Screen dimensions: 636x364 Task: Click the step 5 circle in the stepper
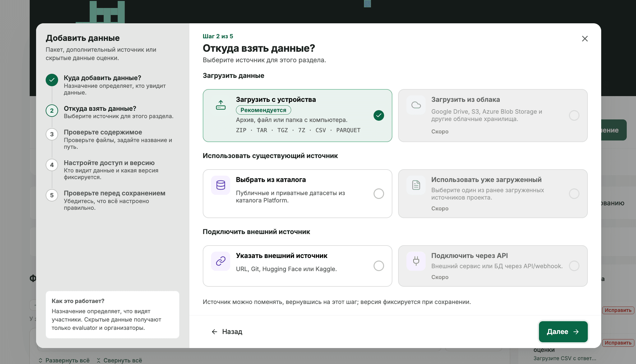click(x=52, y=195)
